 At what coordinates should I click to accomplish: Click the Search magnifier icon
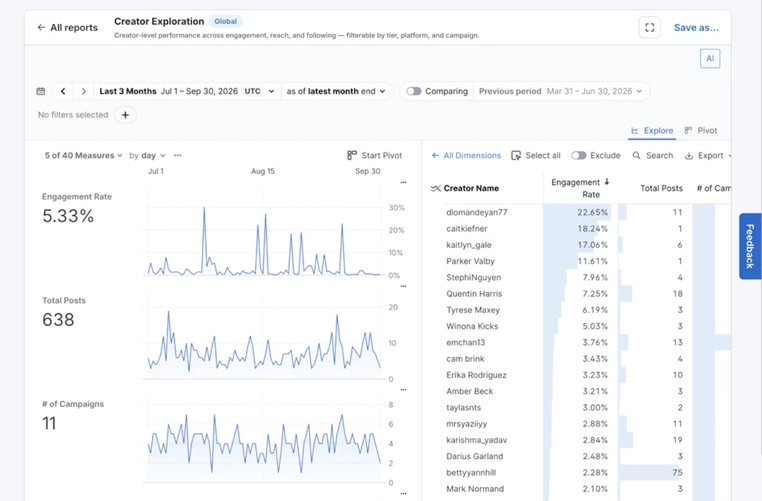point(636,155)
